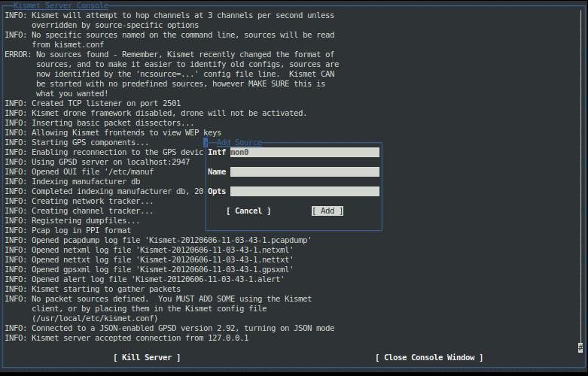Image resolution: width=588 pixels, height=376 pixels.
Task: Click the Kismet Server Console title
Action: pos(60,5)
